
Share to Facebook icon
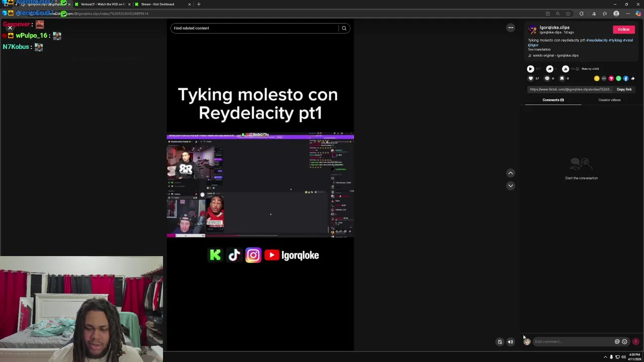(x=626, y=78)
